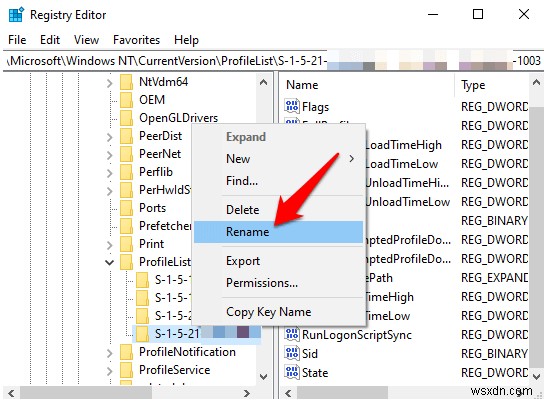
Task: Click the OEM folder icon
Action: coord(126,100)
